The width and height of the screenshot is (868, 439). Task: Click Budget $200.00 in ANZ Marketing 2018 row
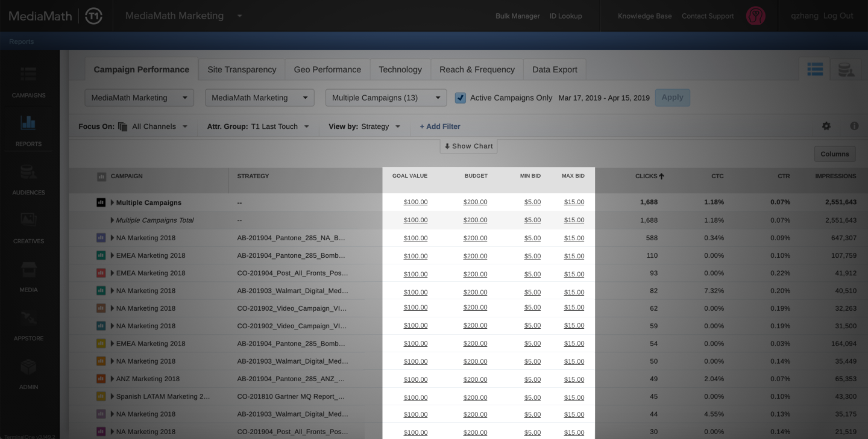[x=475, y=379]
